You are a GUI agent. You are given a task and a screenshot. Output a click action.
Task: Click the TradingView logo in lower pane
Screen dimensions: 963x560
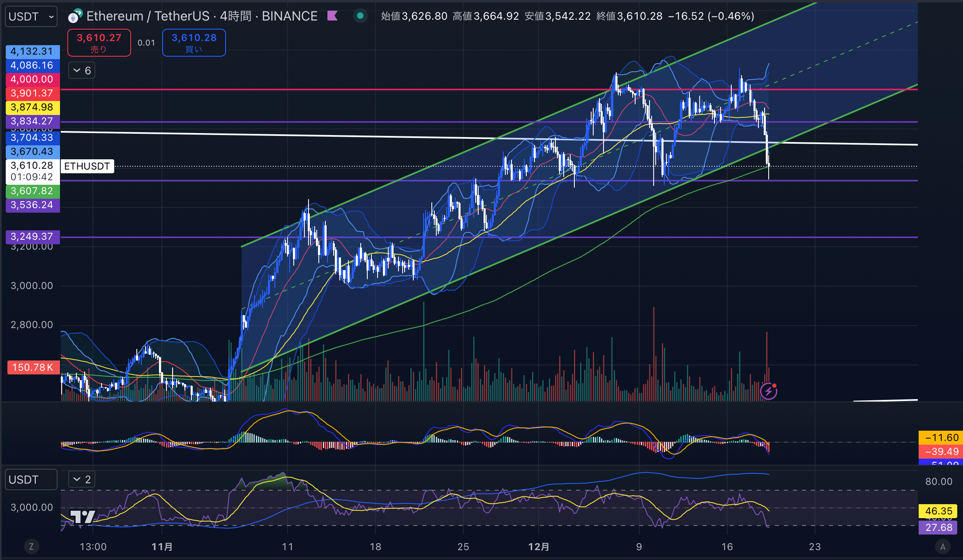coord(83,516)
